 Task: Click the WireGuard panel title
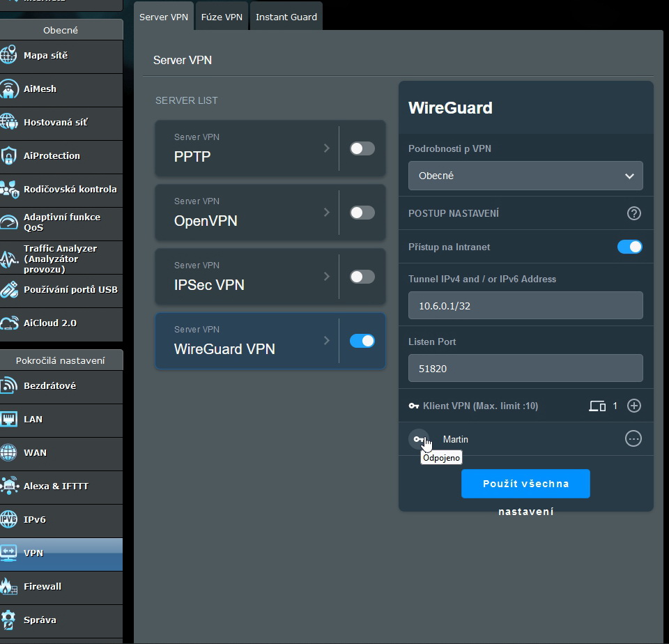tap(450, 107)
